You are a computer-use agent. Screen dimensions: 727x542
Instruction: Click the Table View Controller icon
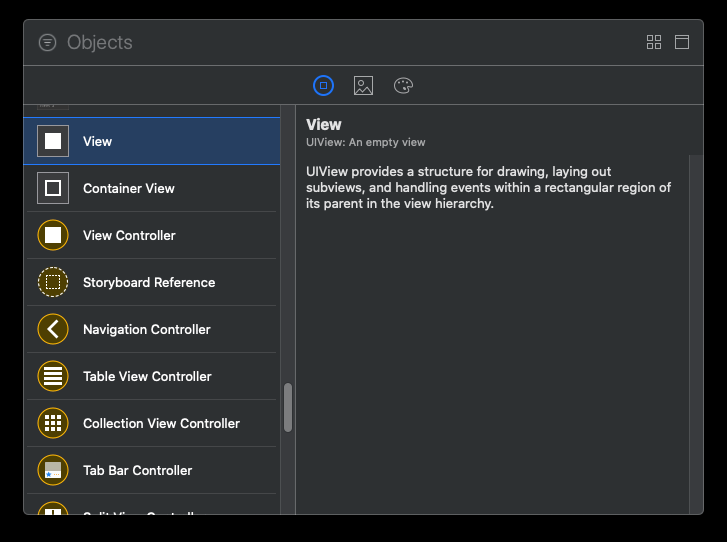(53, 376)
